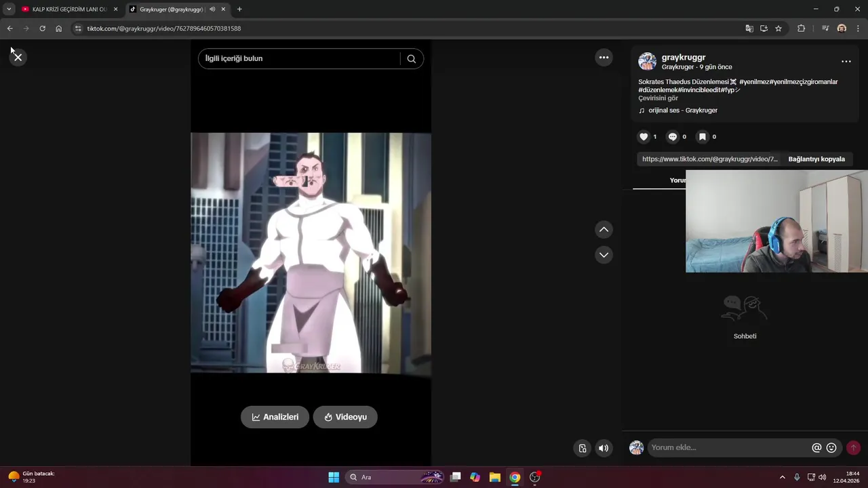Viewport: 868px width, 488px height.
Task: Open the emoji picker smiley icon
Action: [x=831, y=448]
